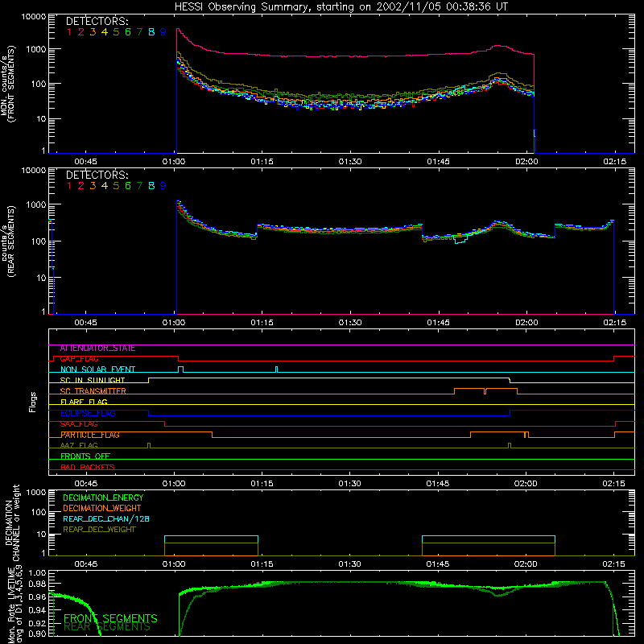Click the 10000 y-axis value of front segments plot
This screenshot has width=644, height=644.
34,17
